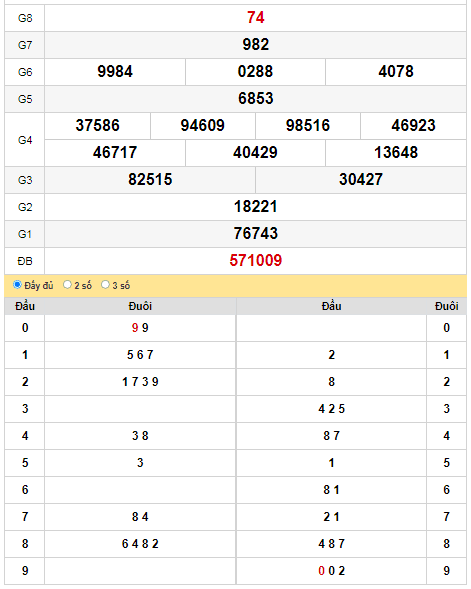Screen dimensions: 471x589
Task: Click the right 'Đầu' column header
Action: [332, 306]
